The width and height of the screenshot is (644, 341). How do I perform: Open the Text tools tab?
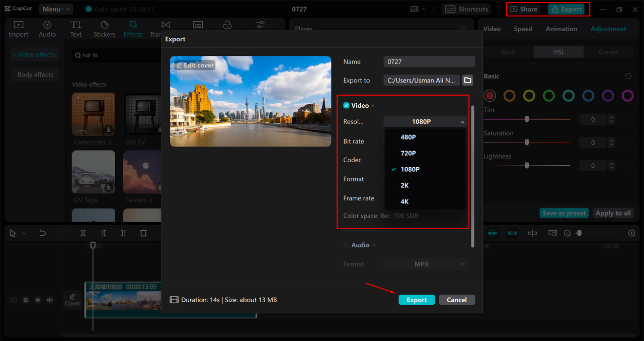click(76, 29)
